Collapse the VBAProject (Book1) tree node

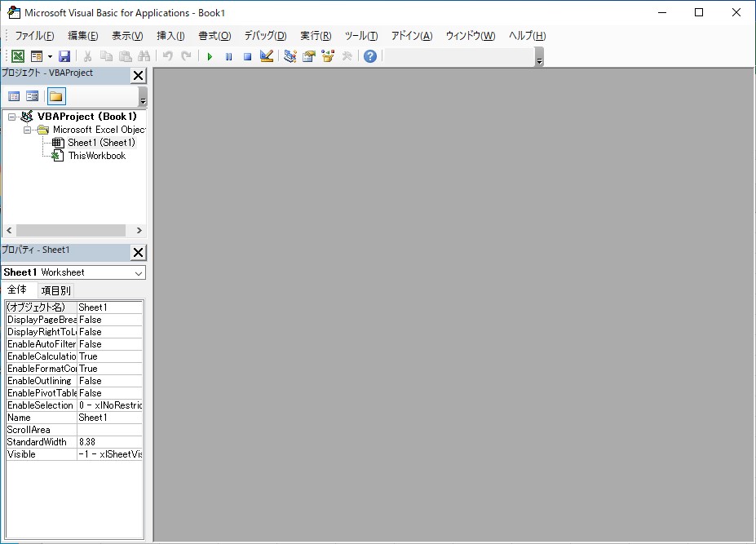[x=11, y=116]
